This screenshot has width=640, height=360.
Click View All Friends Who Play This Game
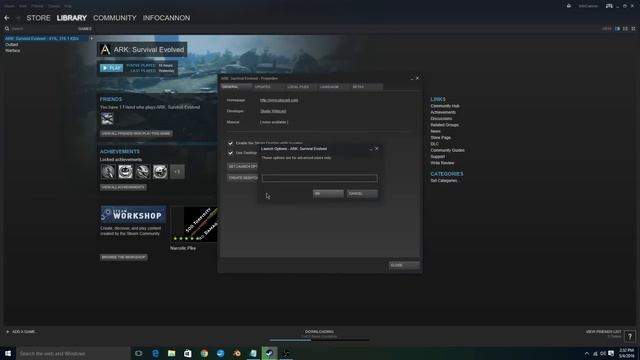tap(136, 133)
